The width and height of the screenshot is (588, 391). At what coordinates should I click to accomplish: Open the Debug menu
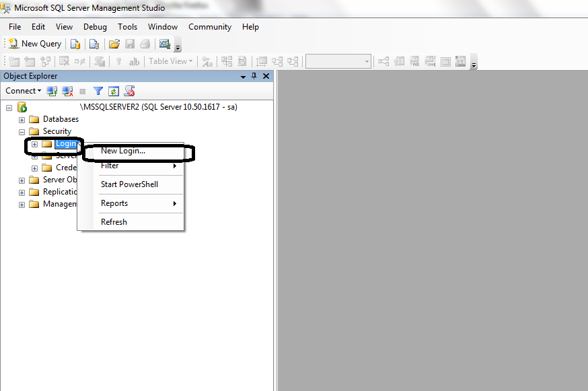pos(95,27)
